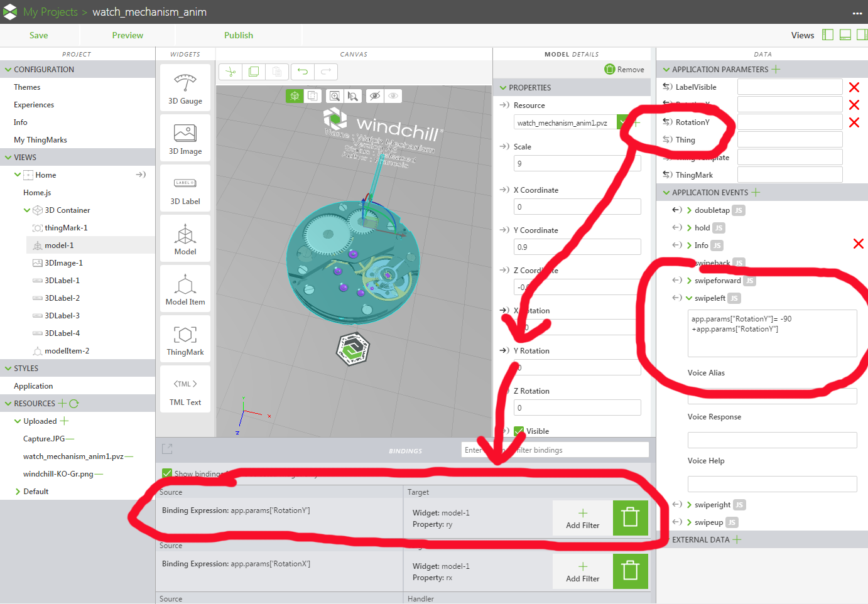Image resolution: width=868 pixels, height=604 pixels.
Task: Redo the last canvas action
Action: 326,72
